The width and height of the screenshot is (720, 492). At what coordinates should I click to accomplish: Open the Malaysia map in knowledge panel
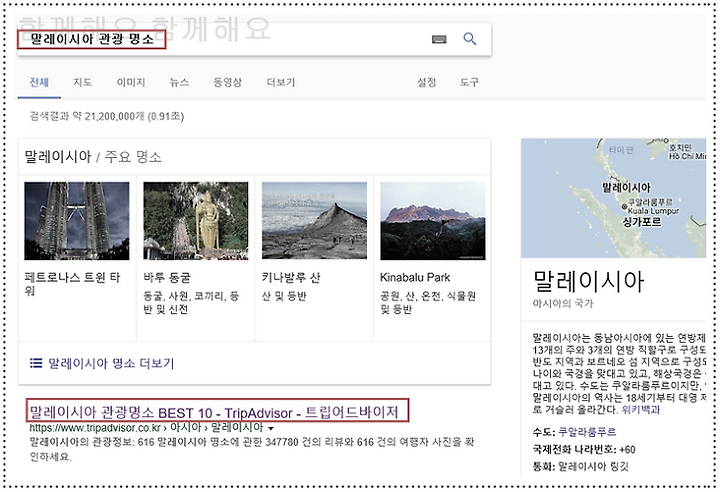(x=613, y=198)
